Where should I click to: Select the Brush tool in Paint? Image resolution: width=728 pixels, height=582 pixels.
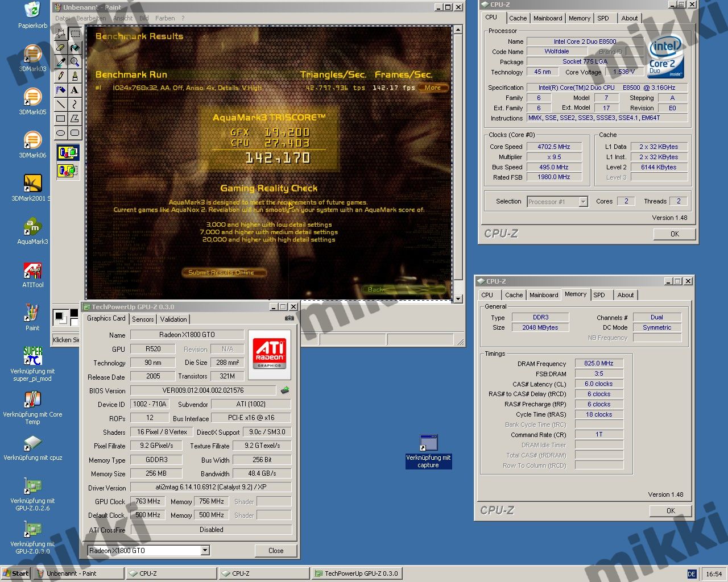click(75, 76)
